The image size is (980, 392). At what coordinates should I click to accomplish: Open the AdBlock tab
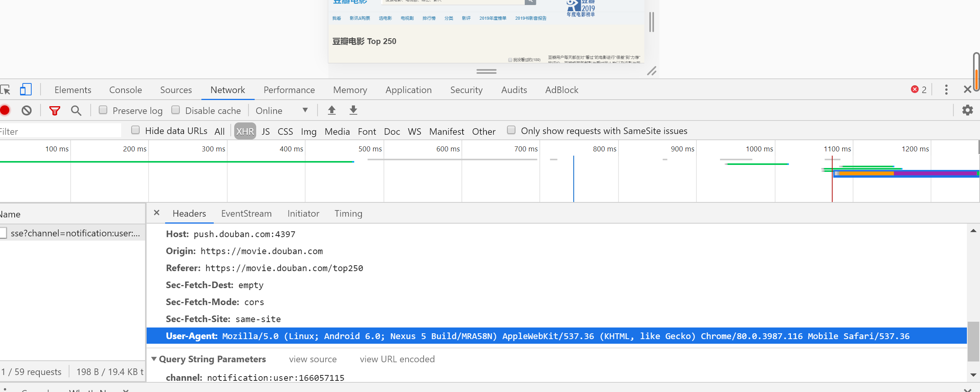click(562, 90)
